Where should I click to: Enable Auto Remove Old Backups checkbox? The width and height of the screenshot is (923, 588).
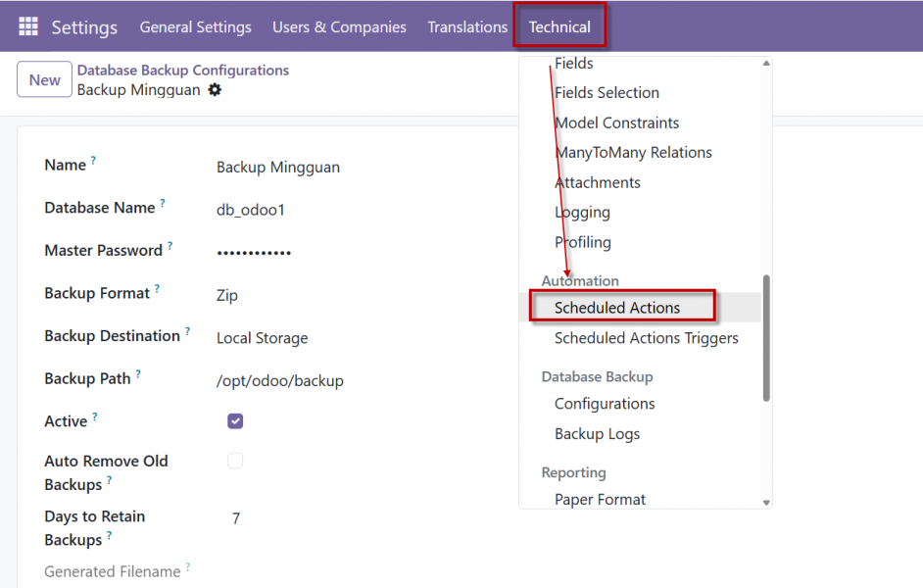(x=235, y=461)
